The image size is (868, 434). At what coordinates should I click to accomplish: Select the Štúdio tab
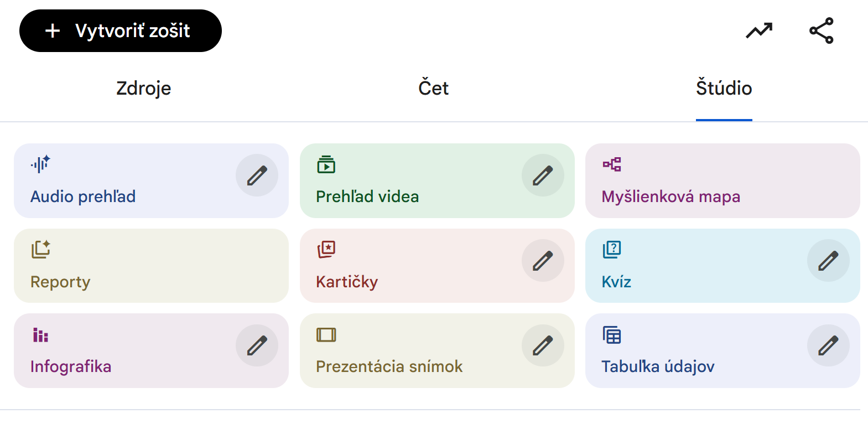724,89
